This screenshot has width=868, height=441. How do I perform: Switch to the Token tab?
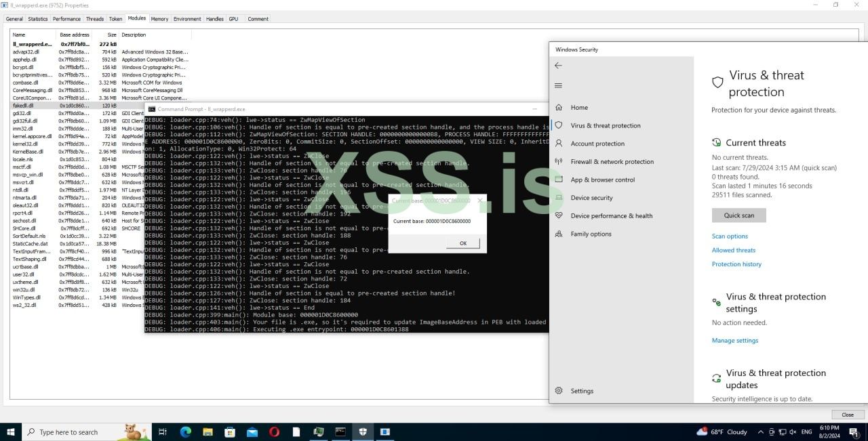(x=117, y=19)
